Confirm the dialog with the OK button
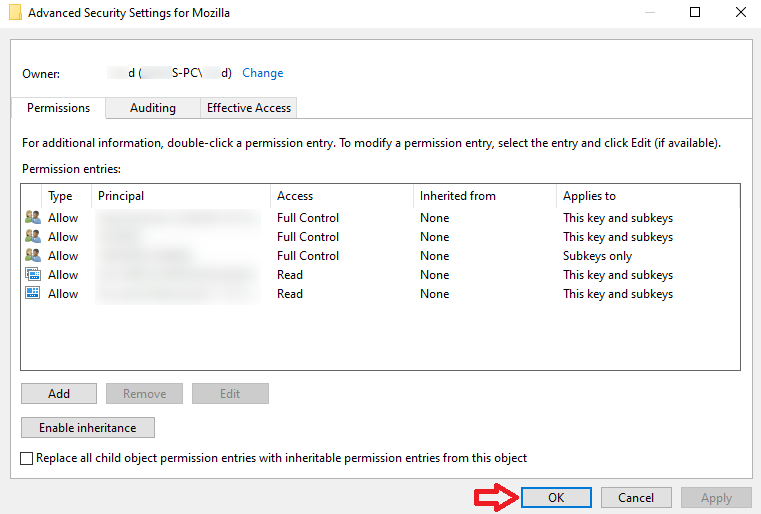The width and height of the screenshot is (761, 514). click(x=556, y=498)
